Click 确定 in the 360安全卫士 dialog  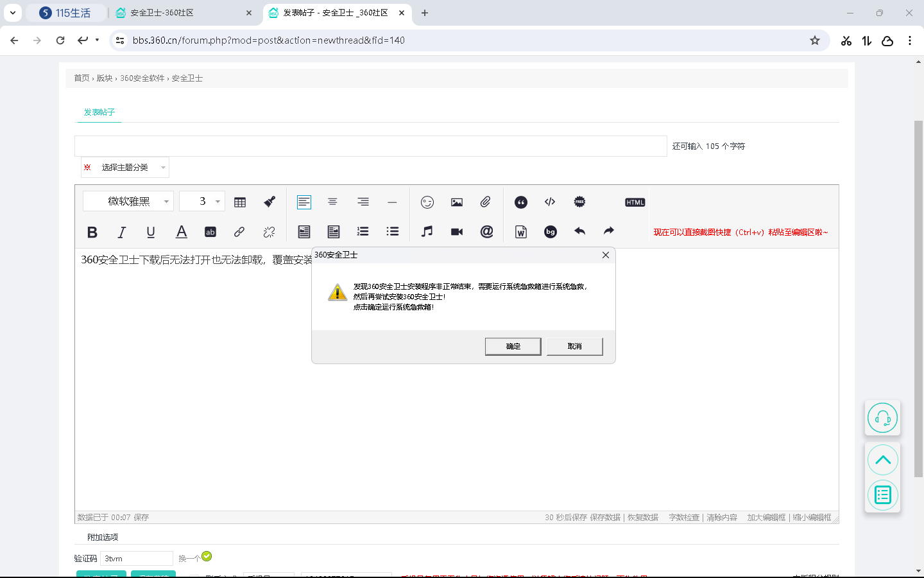(513, 346)
